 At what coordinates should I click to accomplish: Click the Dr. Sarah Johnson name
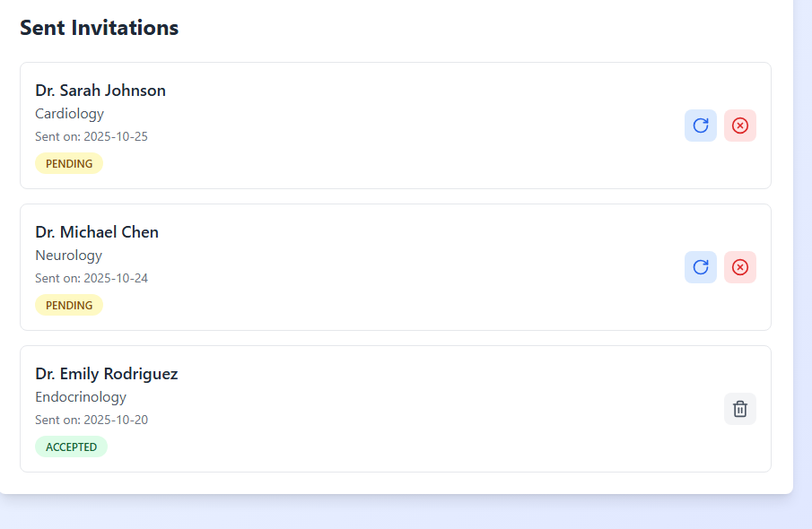pyautogui.click(x=100, y=91)
